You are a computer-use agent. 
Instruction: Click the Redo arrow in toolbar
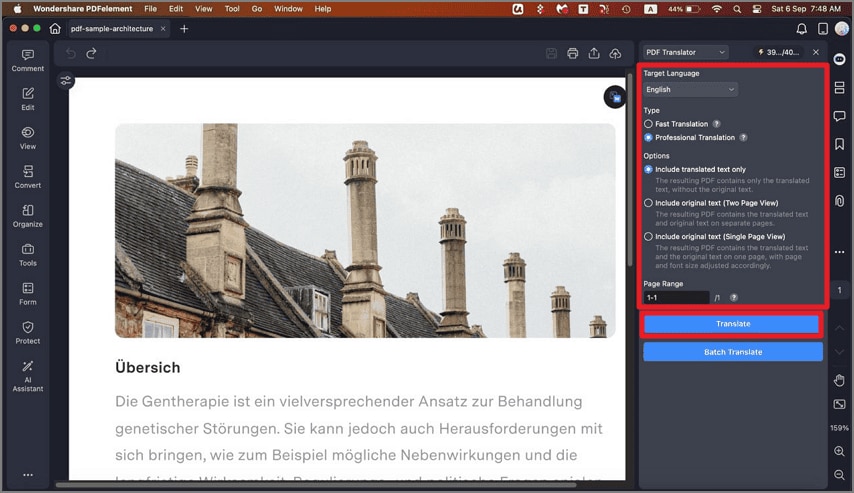click(91, 53)
